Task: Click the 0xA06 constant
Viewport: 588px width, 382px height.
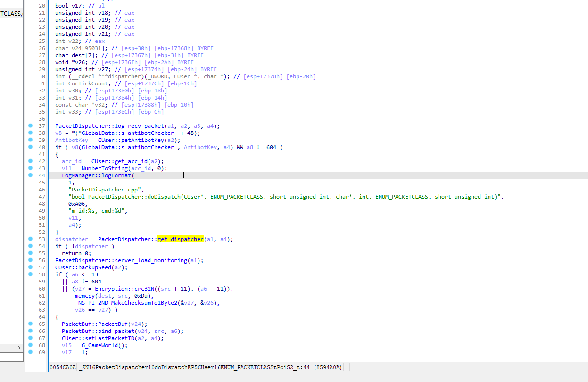Action: point(76,204)
